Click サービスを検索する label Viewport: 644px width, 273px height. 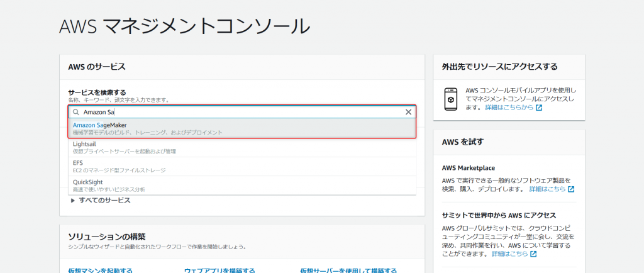97,92
